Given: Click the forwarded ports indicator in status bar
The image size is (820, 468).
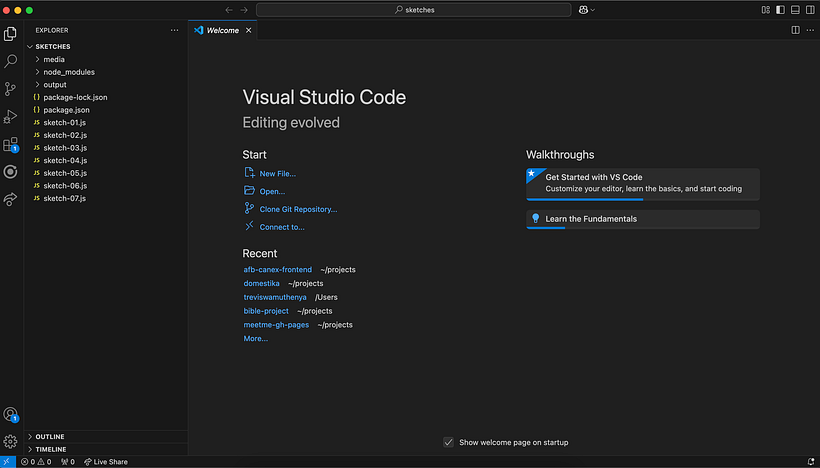Looking at the screenshot, I should 68,462.
